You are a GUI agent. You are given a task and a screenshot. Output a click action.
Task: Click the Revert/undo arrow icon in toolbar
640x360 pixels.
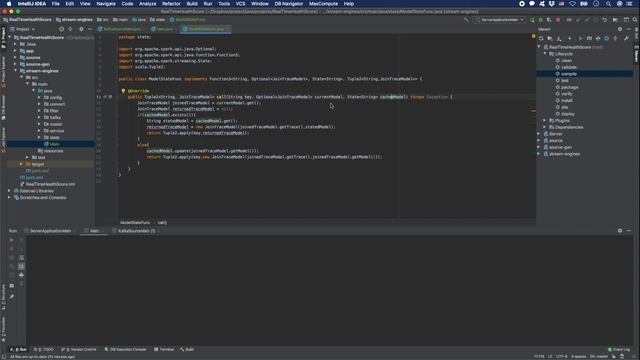coord(604,20)
